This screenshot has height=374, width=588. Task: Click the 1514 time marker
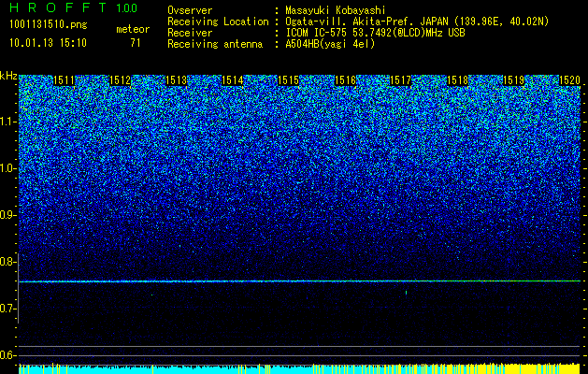(x=233, y=80)
